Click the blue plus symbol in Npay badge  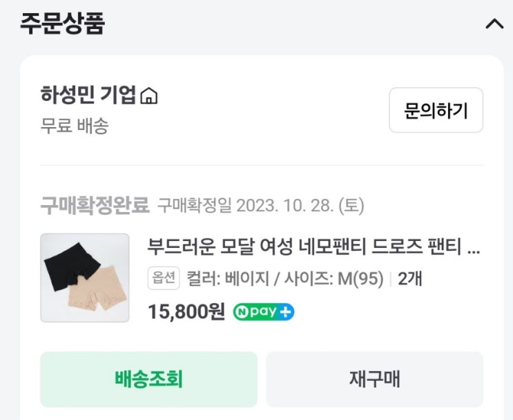coord(286,312)
